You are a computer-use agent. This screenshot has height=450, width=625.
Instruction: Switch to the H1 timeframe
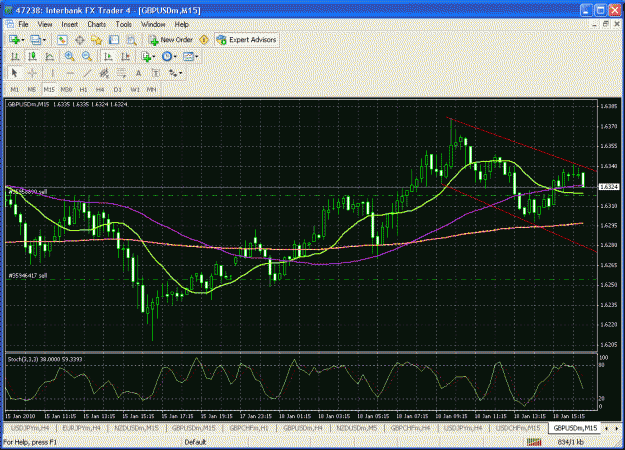(83, 90)
